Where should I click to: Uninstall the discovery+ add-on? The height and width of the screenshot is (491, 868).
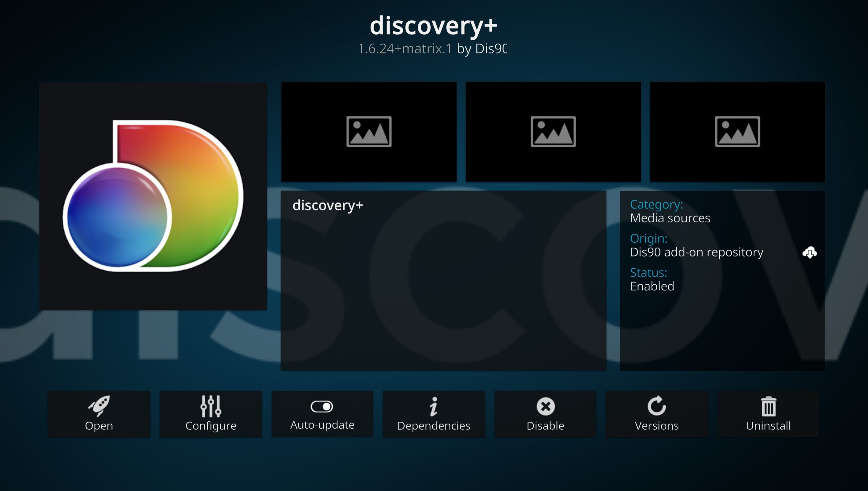pyautogui.click(x=768, y=414)
